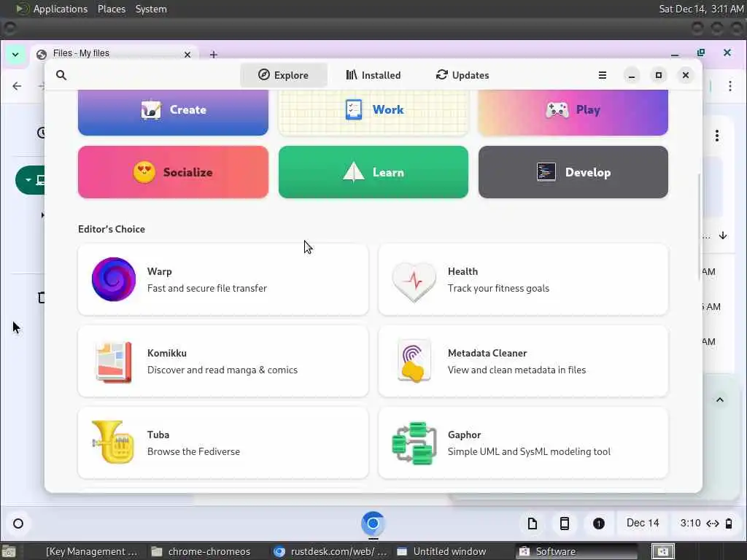Select 'Simple UML and SysML modeling tool'
Image resolution: width=747 pixels, height=560 pixels.
(529, 451)
